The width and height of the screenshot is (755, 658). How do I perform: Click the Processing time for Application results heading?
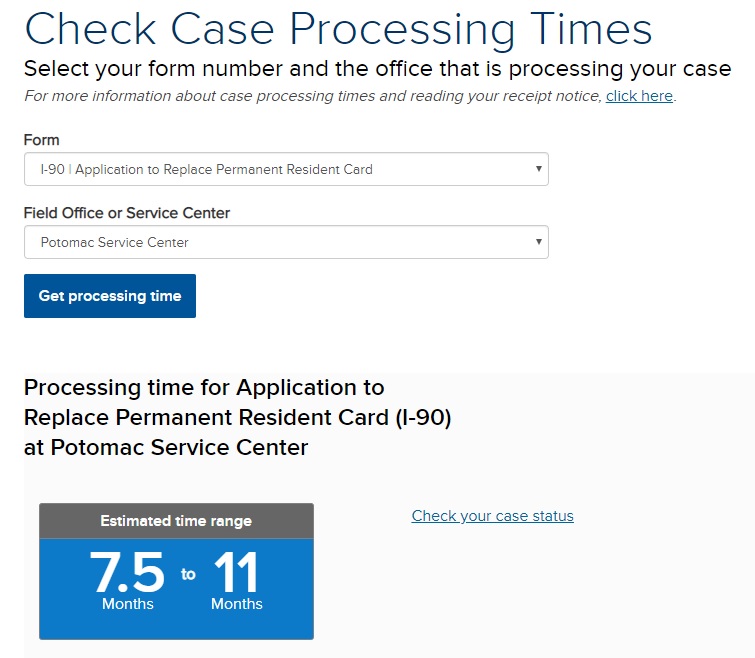click(204, 387)
